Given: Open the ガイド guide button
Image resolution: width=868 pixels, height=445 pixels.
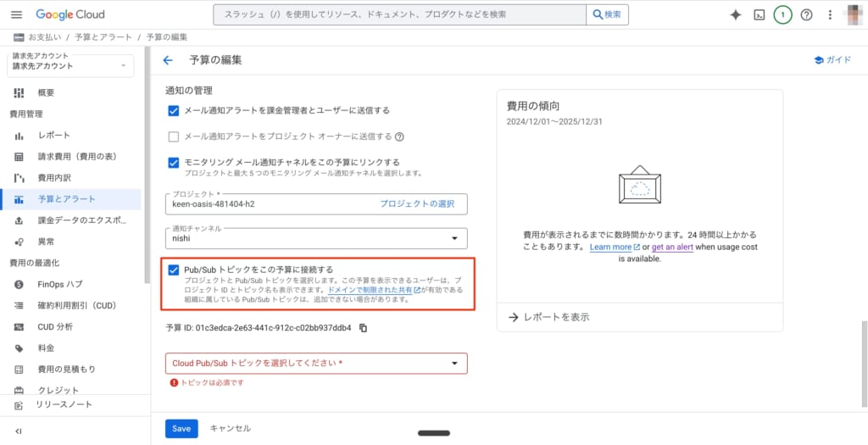Looking at the screenshot, I should coord(832,60).
